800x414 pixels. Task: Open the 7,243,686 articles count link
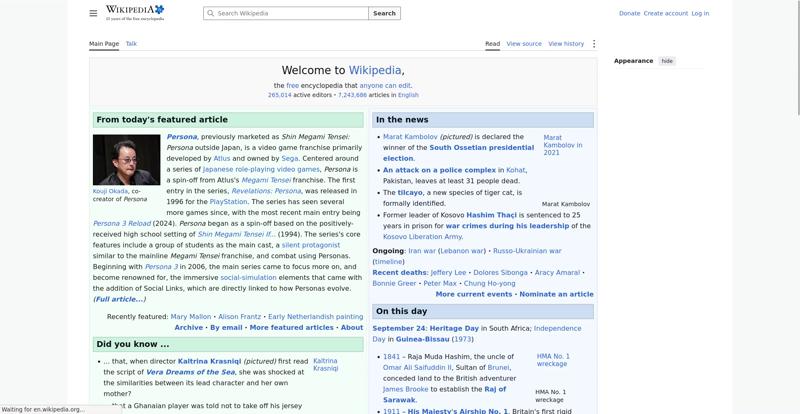tap(352, 95)
